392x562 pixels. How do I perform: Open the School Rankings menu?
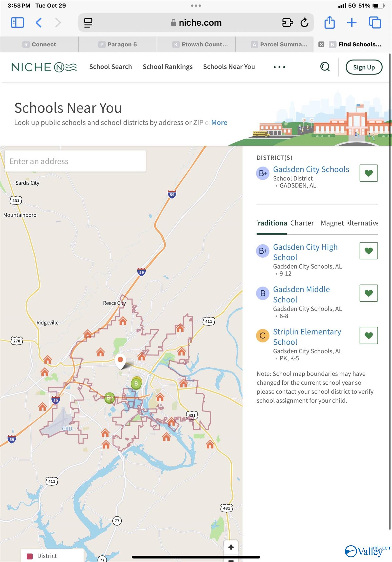point(168,67)
